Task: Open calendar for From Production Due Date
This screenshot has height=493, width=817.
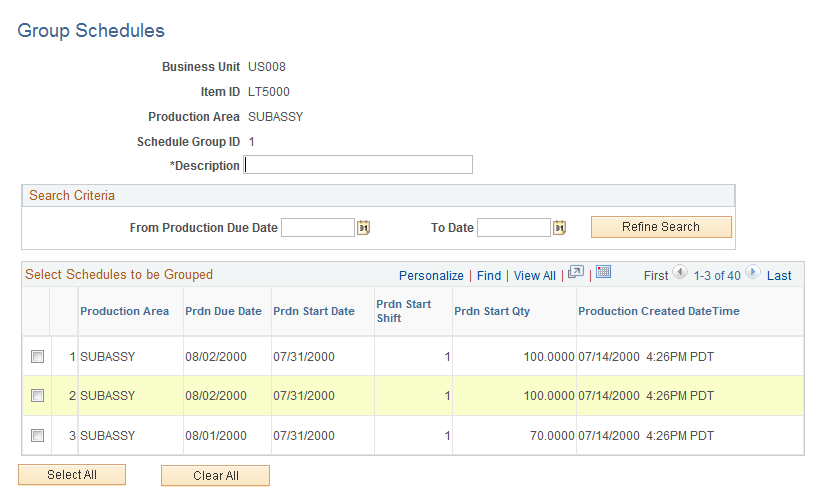Action: [x=363, y=228]
